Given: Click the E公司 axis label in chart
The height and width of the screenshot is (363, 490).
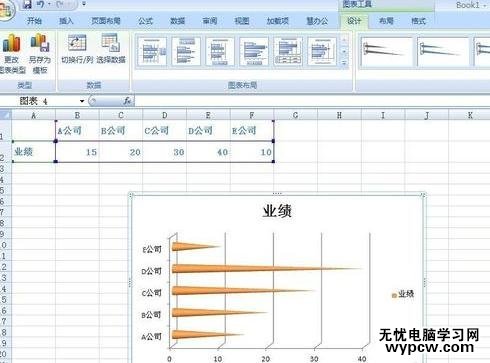Looking at the screenshot, I should [x=152, y=249].
